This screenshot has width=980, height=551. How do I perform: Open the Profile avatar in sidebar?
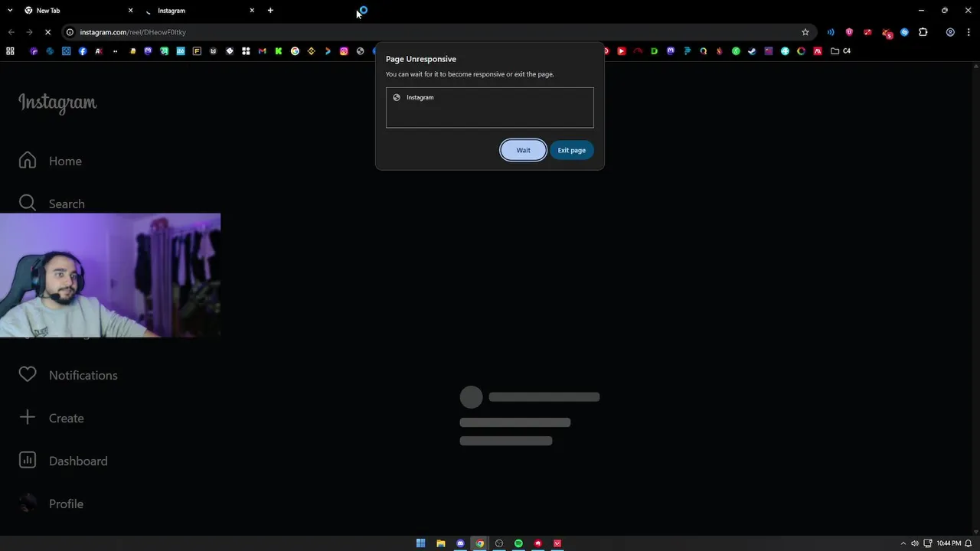(x=28, y=504)
